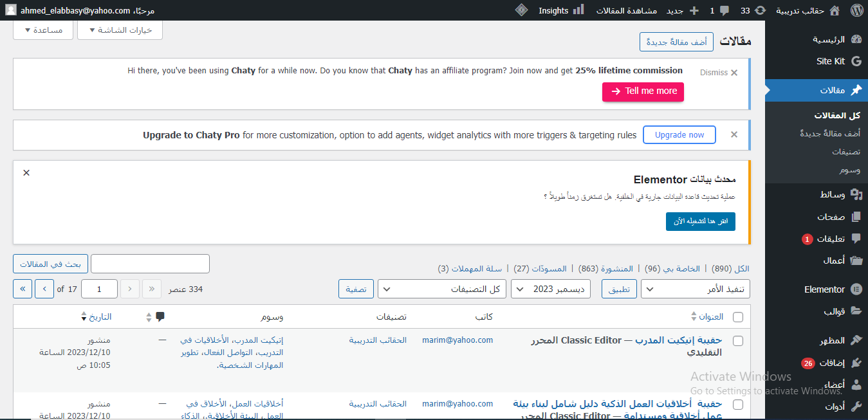Show الكل (890) posts

730,268
